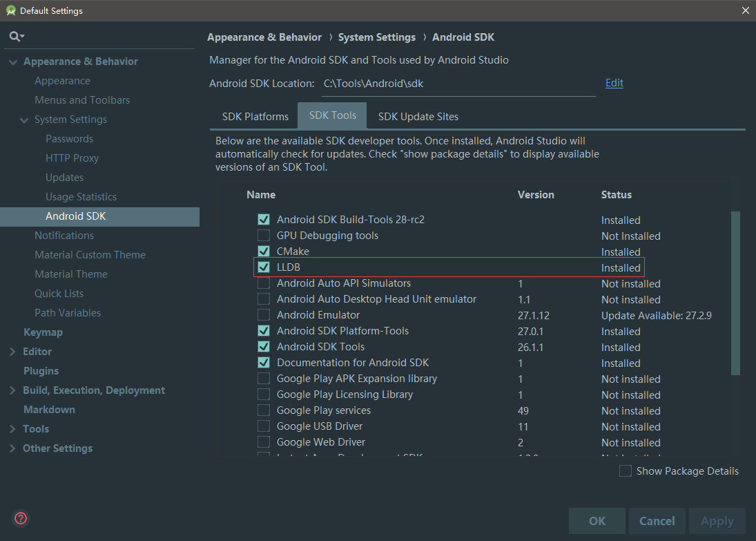Open Appearance settings page
Image resolution: width=756 pixels, height=541 pixels.
(62, 81)
